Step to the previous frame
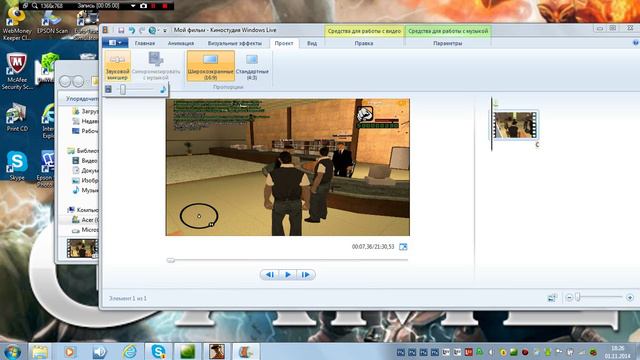Screen dimensions: 640x360 coord(270,275)
